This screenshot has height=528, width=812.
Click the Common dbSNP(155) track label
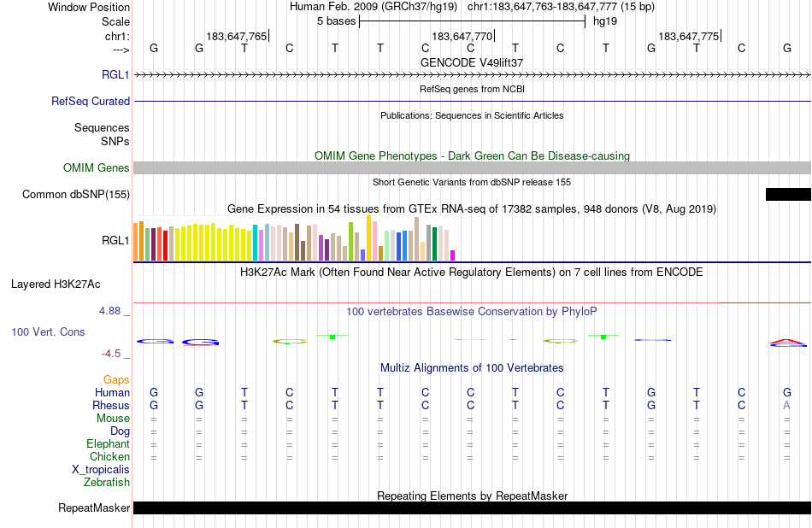pyautogui.click(x=76, y=195)
